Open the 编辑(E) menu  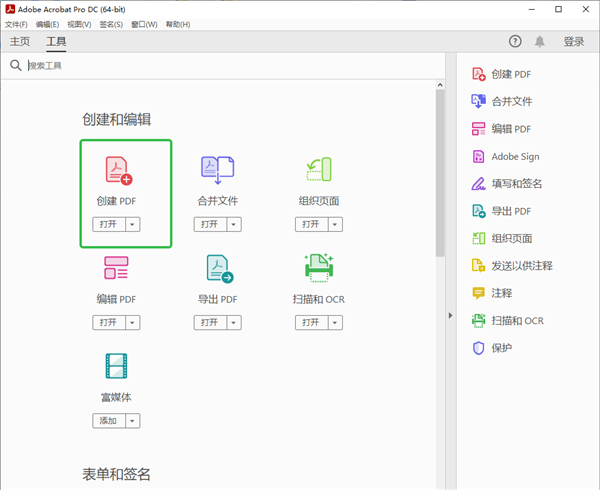point(47,24)
